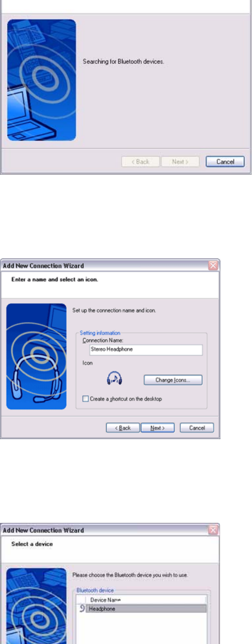This screenshot has height=644, width=252.
Task: Click the headset illustration in naming wizard
Action: 36,357
